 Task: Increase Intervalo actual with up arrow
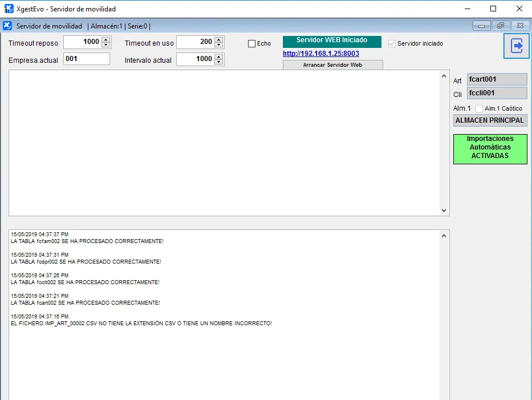tap(220, 56)
